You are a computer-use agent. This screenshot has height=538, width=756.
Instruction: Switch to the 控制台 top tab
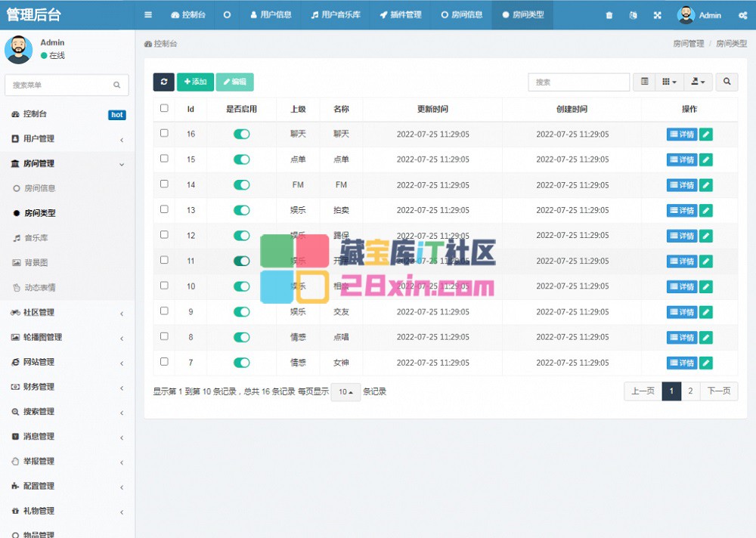tap(188, 15)
